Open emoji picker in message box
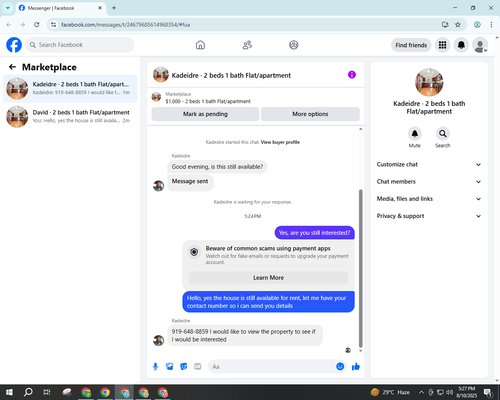The width and height of the screenshot is (500, 400). pyautogui.click(x=340, y=366)
